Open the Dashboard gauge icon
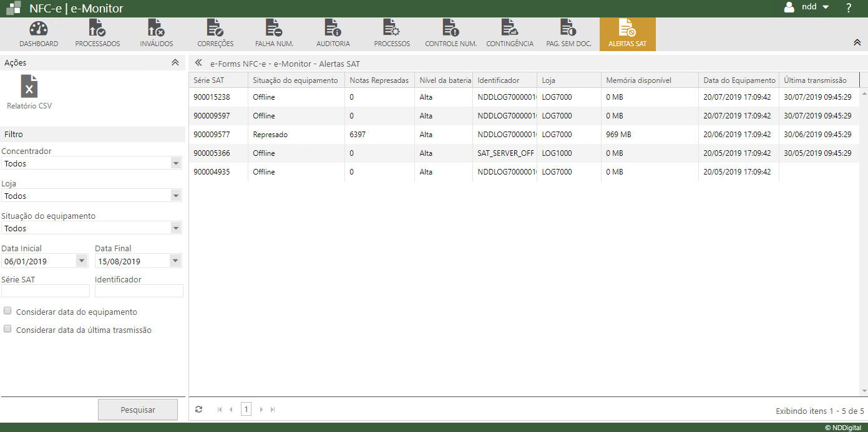Image resolution: width=868 pixels, height=432 pixels. [x=39, y=29]
